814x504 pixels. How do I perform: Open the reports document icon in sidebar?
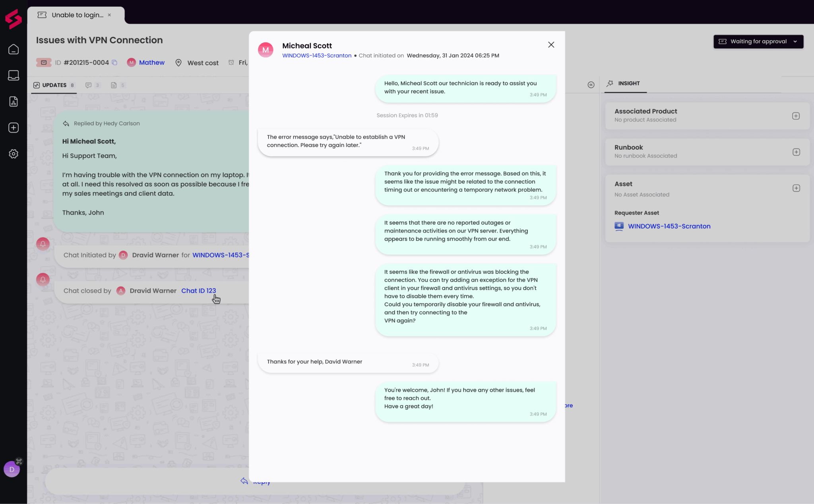coord(14,102)
